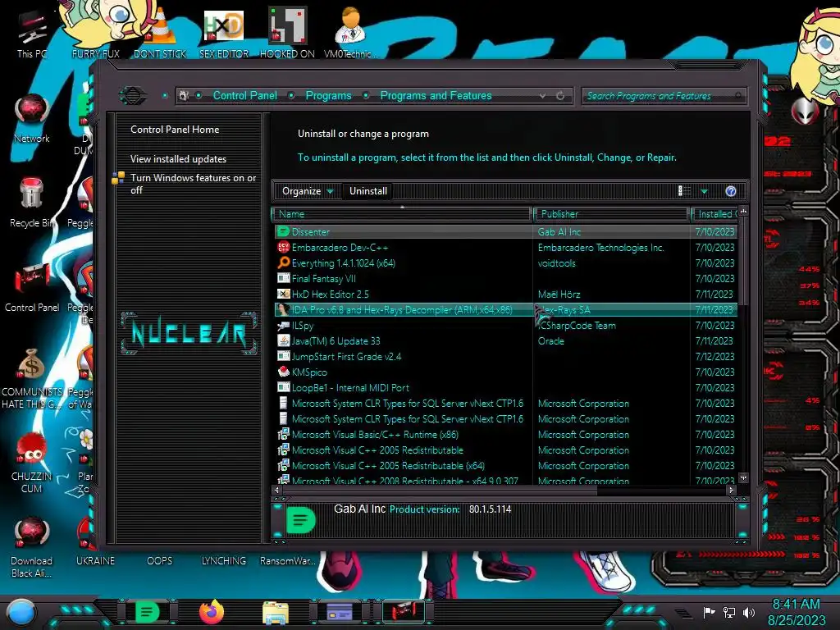Click the Dissenter app icon in the list
The image size is (840, 630).
[x=283, y=232]
